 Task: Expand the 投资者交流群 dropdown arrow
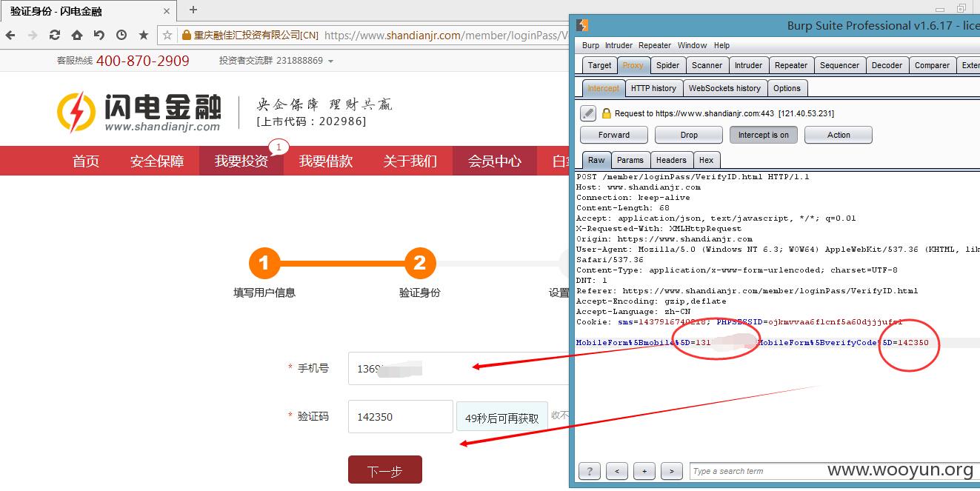click(330, 61)
